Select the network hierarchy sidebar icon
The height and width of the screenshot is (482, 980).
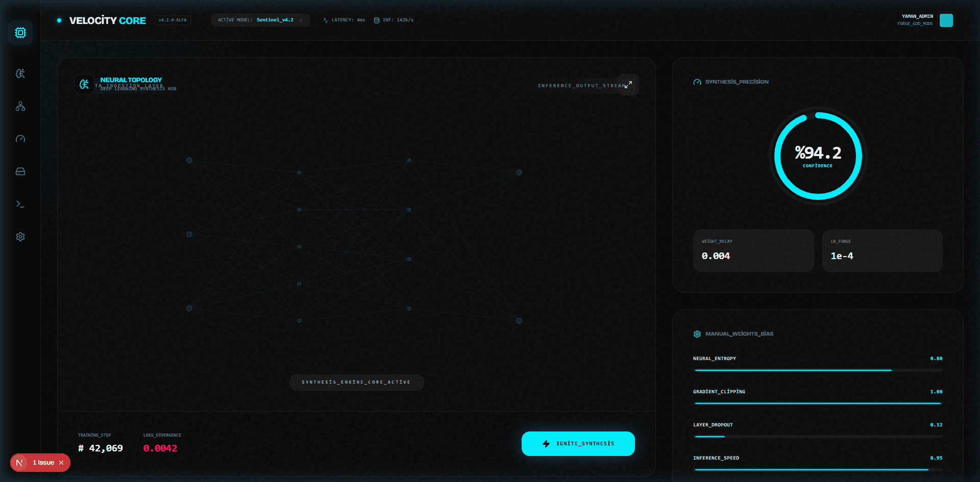20,106
